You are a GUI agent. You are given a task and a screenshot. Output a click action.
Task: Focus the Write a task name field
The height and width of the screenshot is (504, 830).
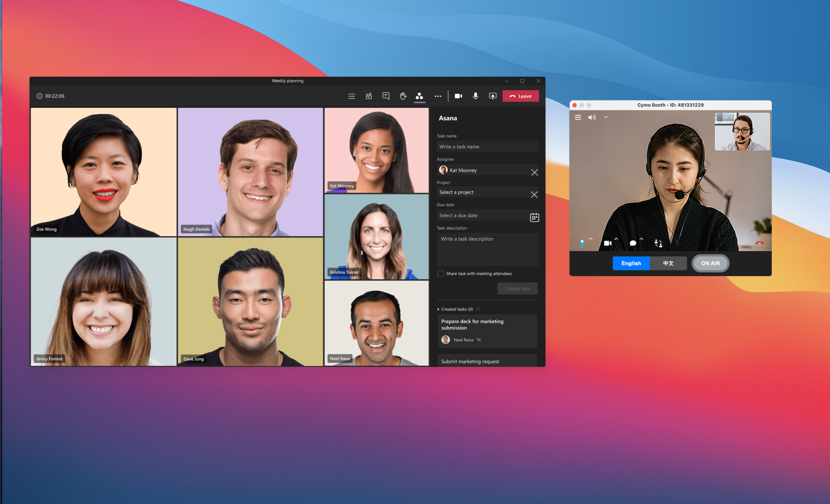[x=487, y=146]
